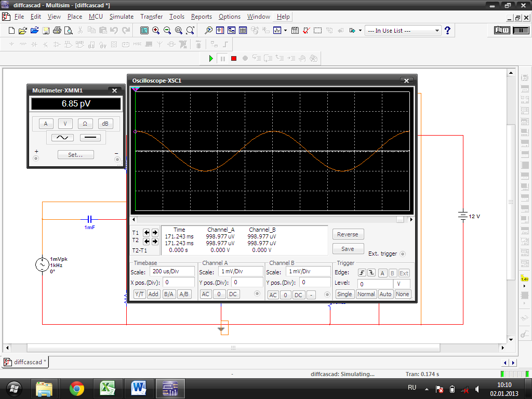This screenshot has height=399, width=532.
Task: Open the Place menu
Action: coord(75,17)
